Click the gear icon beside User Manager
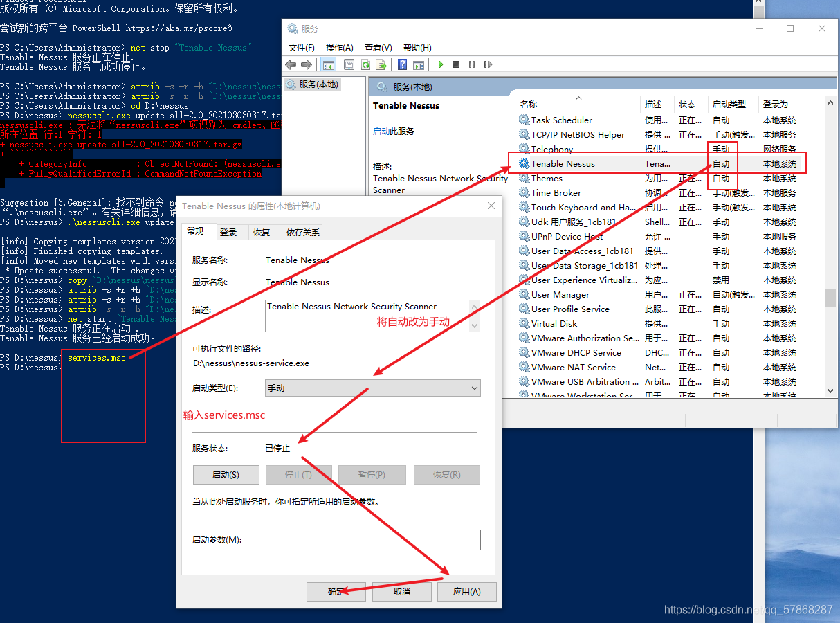840x623 pixels. click(x=524, y=294)
